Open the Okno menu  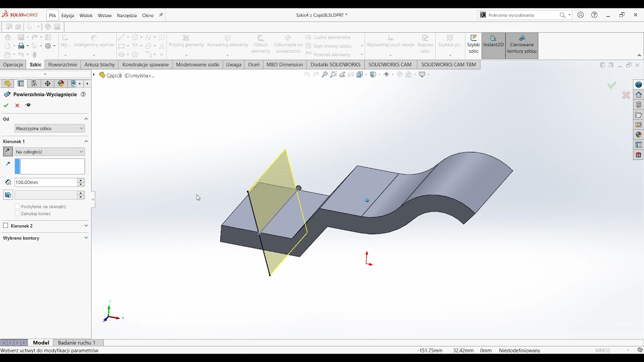(147, 15)
